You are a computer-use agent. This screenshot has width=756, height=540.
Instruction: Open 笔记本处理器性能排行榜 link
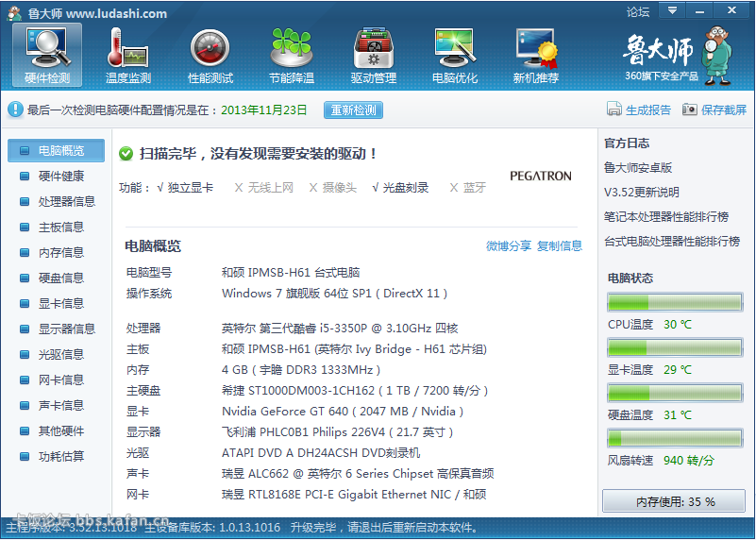665,217
